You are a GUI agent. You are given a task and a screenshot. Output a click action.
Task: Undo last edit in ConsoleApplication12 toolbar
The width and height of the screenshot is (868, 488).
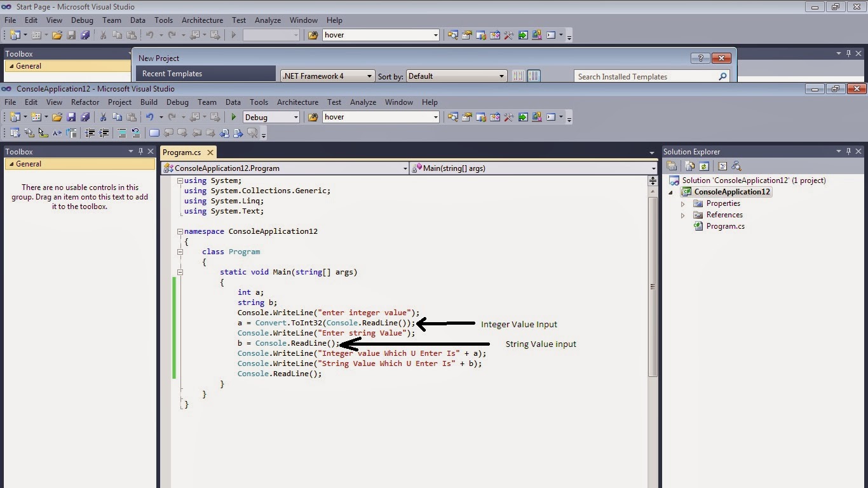point(149,117)
